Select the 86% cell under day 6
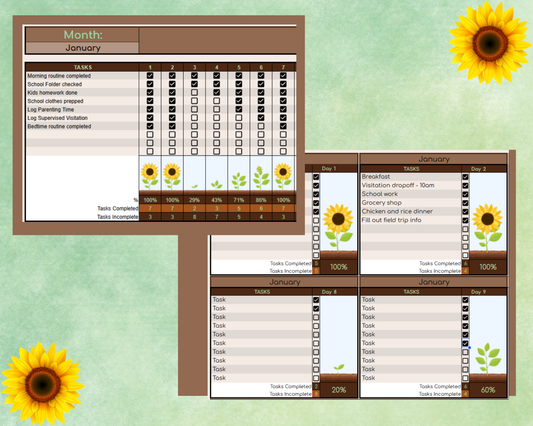The width and height of the screenshot is (533, 426). 261,200
